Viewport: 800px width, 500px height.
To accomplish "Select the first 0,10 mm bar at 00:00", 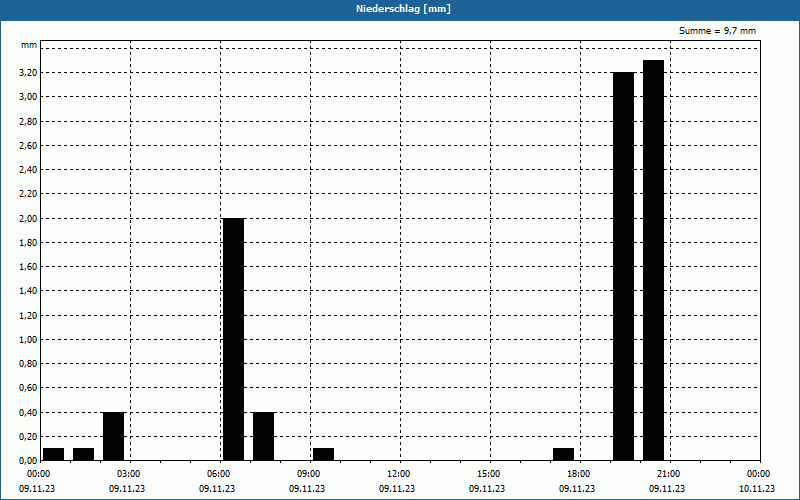I will (x=54, y=454).
